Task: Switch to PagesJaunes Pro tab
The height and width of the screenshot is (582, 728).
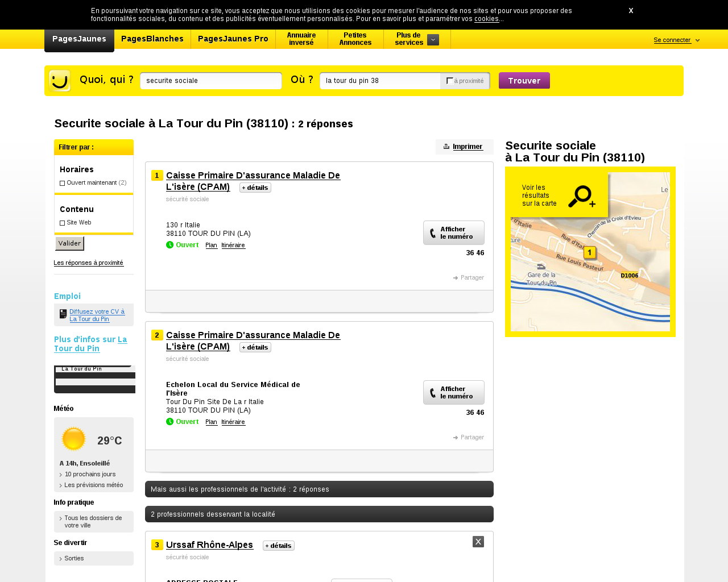Action: (x=233, y=39)
